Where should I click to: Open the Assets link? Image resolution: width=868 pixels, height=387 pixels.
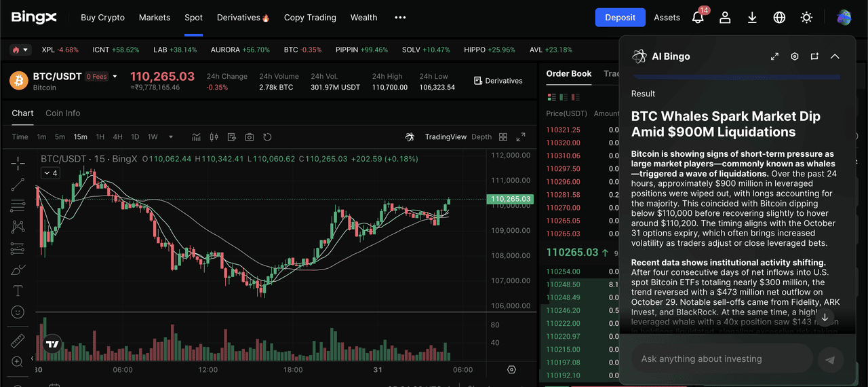point(667,18)
